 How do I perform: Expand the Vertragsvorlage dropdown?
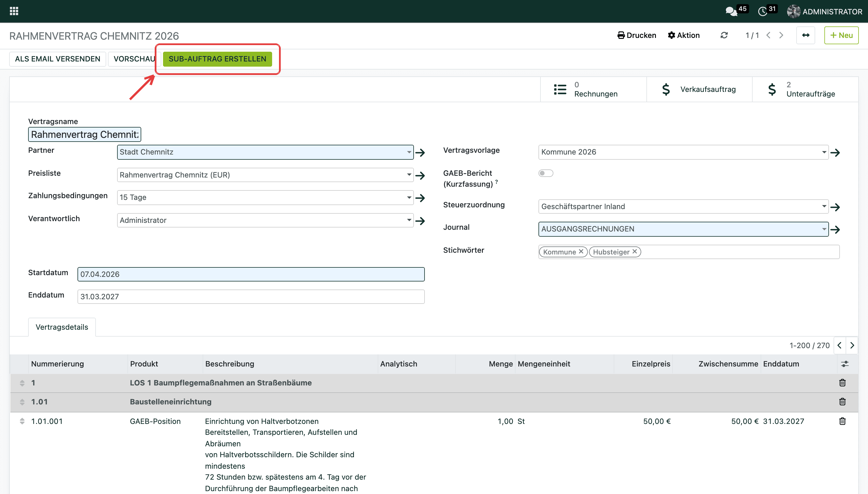824,152
